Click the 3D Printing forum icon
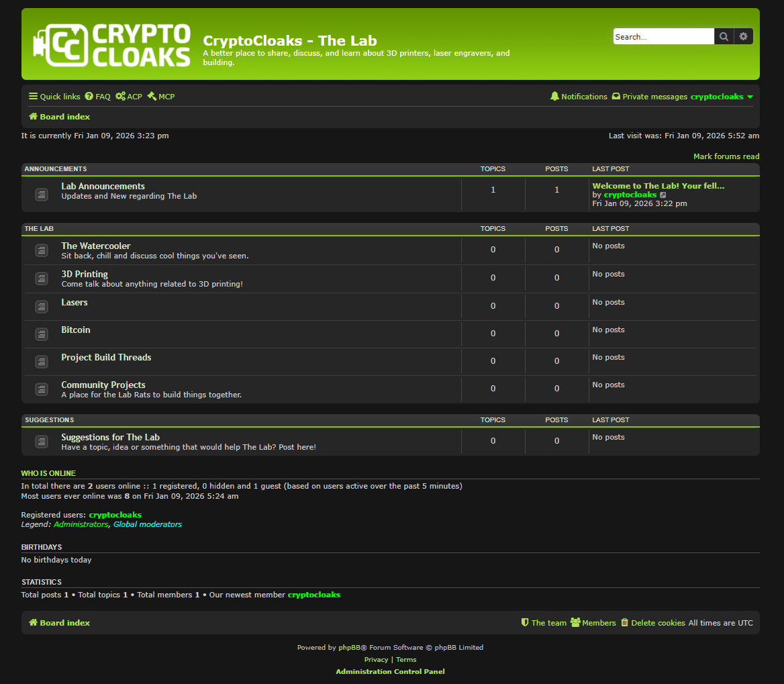This screenshot has height=684, width=784. click(x=42, y=279)
